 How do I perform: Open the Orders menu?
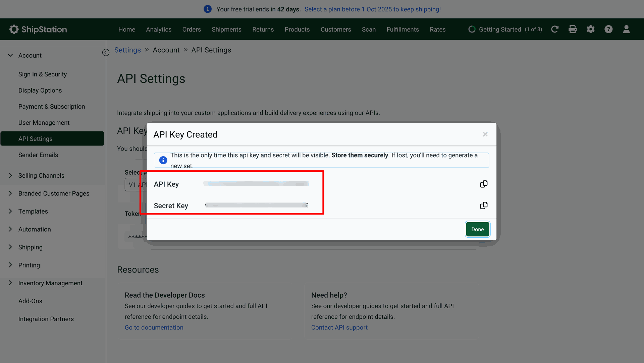click(192, 29)
